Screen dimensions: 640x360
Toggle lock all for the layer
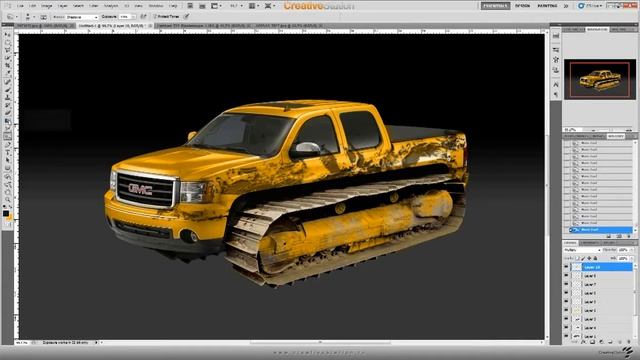(x=595, y=258)
